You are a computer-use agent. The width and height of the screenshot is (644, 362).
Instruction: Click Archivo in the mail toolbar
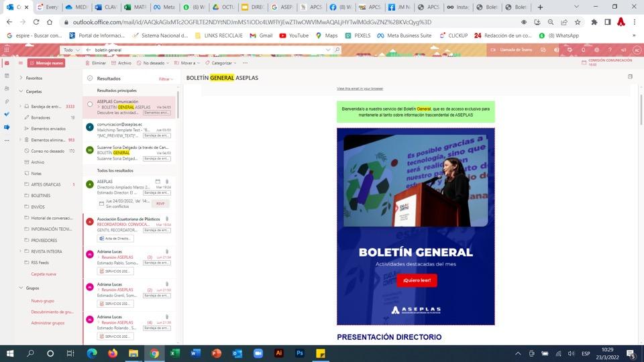point(121,63)
